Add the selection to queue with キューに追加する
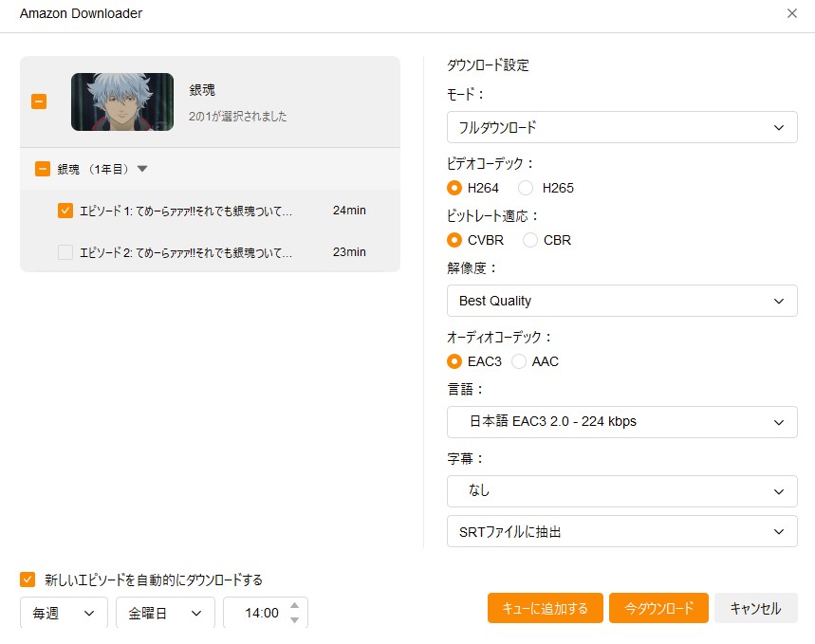 [x=544, y=609]
